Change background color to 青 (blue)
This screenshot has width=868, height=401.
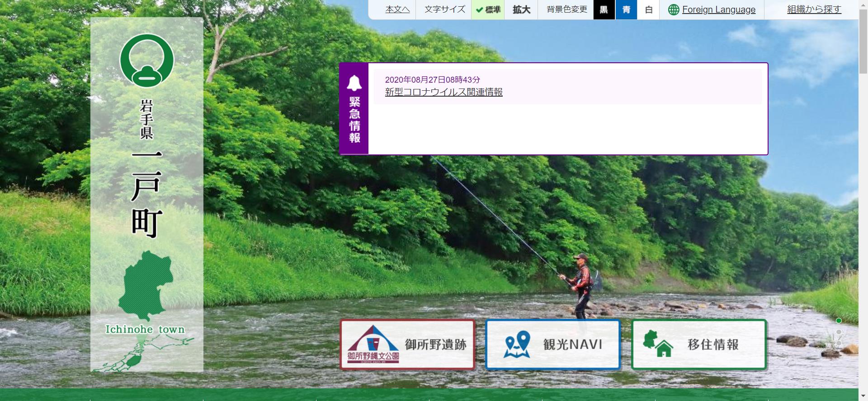626,10
